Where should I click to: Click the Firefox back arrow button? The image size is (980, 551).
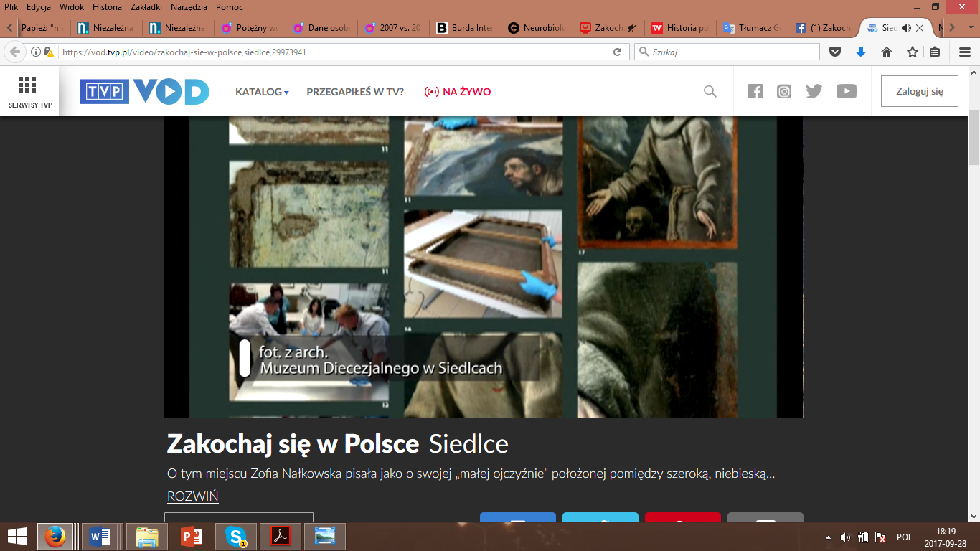coord(15,52)
